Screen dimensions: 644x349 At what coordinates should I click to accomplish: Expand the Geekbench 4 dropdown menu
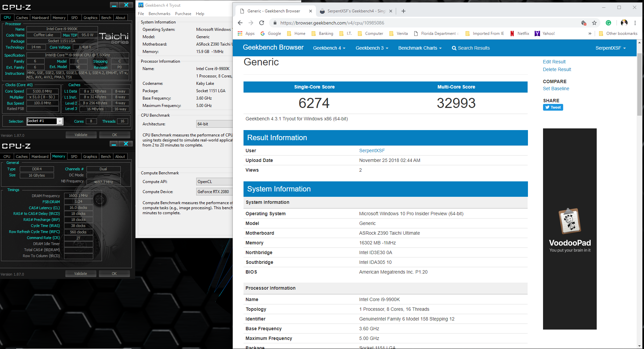[329, 48]
